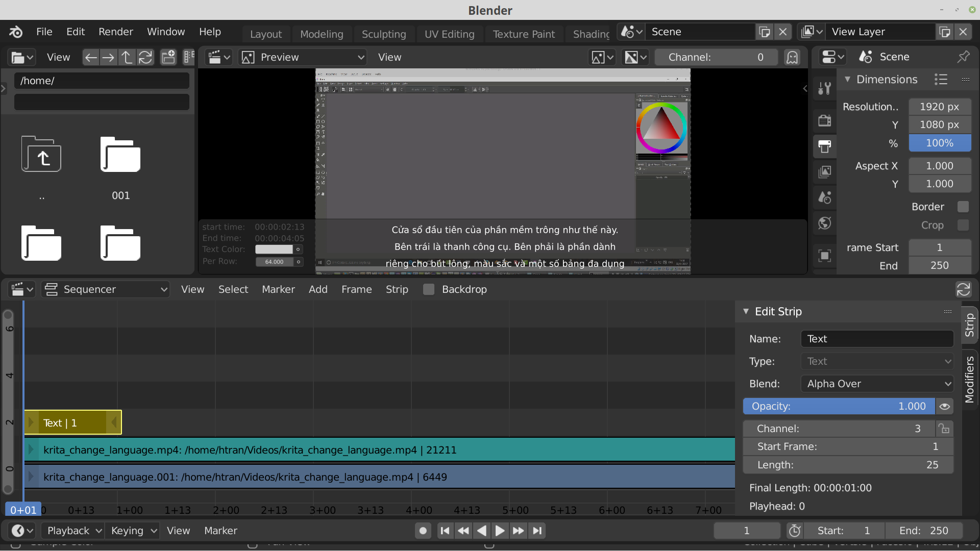
Task: Collapse the Dimensions panel
Action: (848, 79)
